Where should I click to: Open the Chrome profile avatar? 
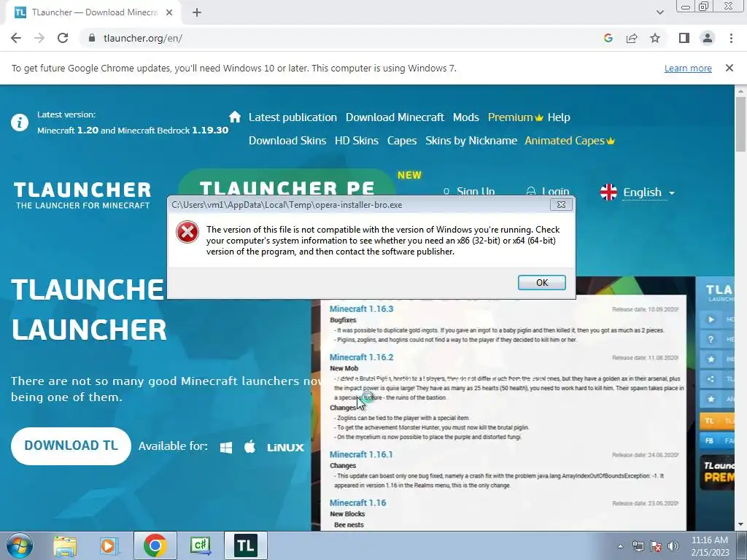tap(708, 38)
